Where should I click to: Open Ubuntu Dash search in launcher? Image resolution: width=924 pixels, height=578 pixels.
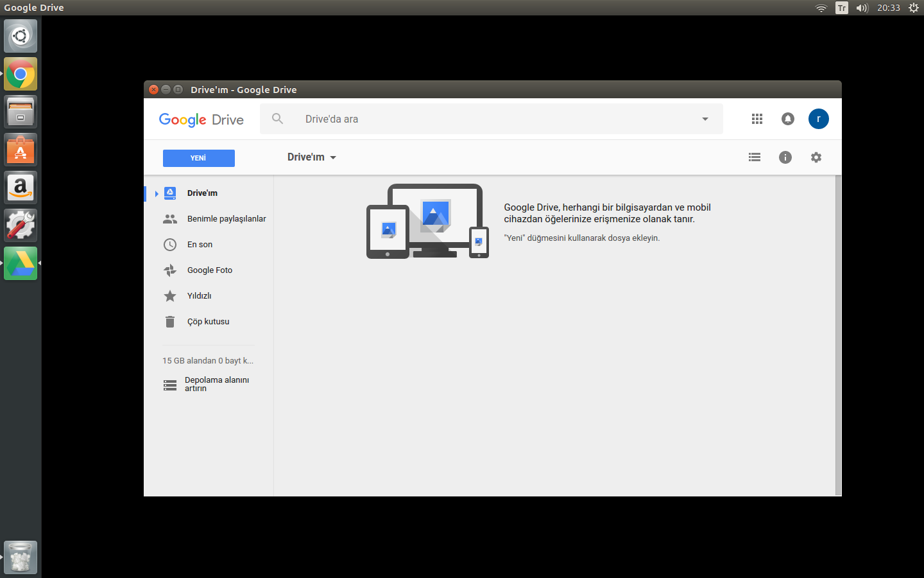point(21,36)
